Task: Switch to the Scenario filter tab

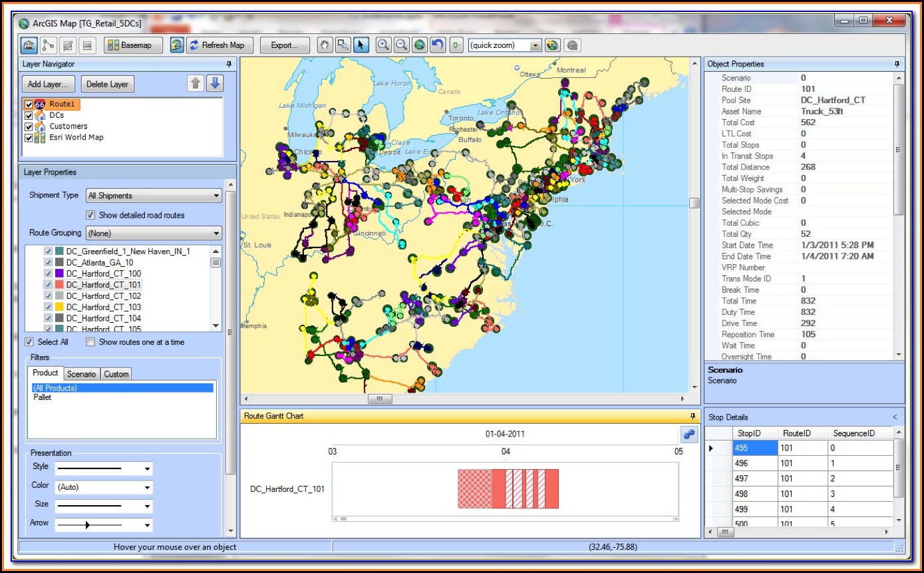Action: click(x=82, y=374)
